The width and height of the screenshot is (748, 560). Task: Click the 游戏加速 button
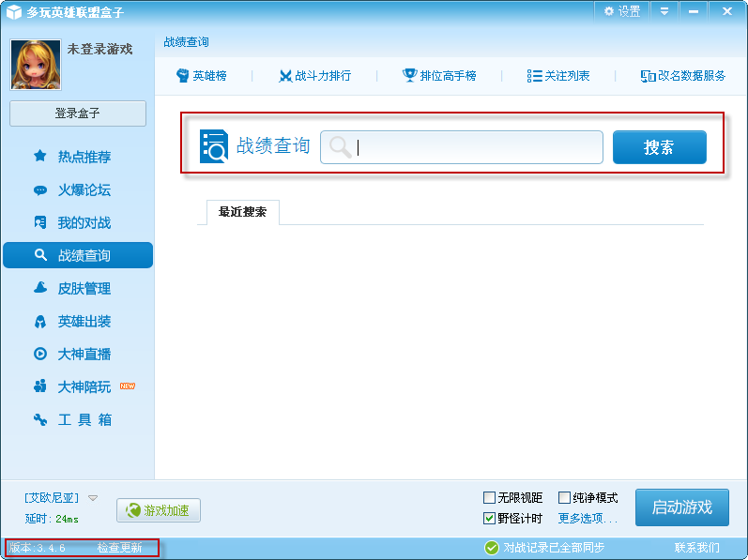point(159,510)
